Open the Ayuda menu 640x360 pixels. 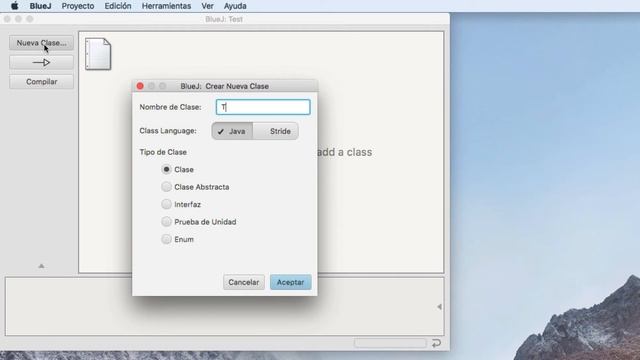(x=235, y=6)
